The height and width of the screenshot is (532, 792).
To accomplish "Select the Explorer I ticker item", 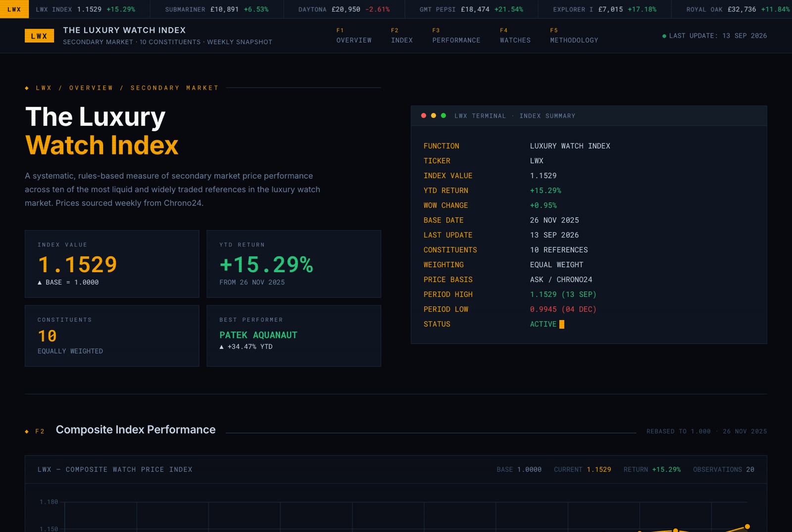I will (605, 9).
